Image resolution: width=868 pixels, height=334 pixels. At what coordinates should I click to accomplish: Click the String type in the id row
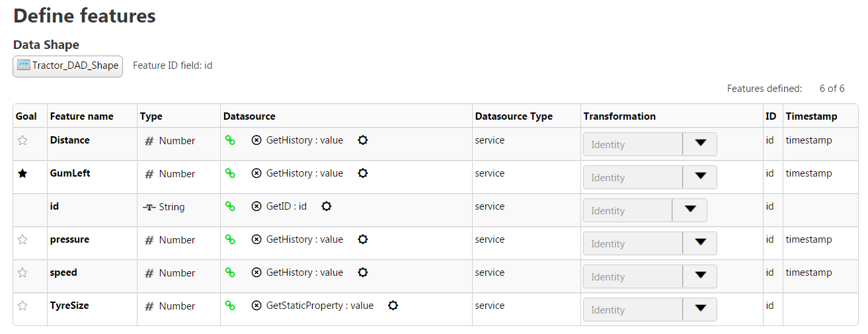coord(172,207)
